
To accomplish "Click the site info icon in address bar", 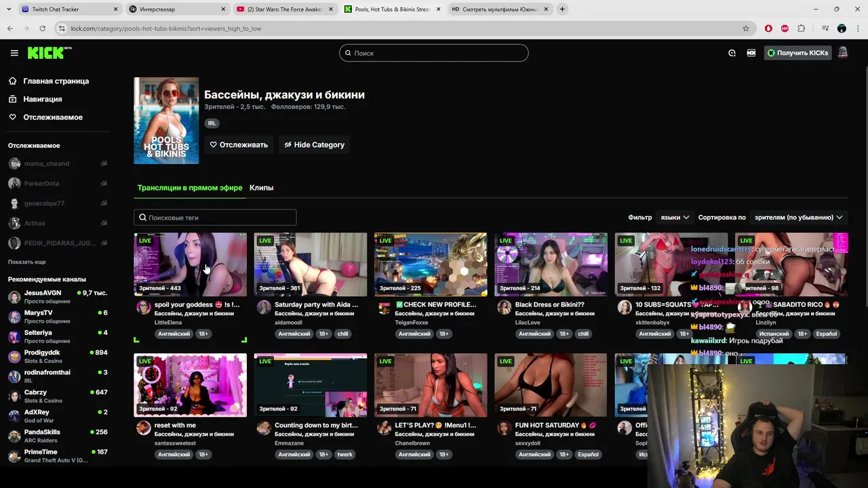I will [62, 28].
